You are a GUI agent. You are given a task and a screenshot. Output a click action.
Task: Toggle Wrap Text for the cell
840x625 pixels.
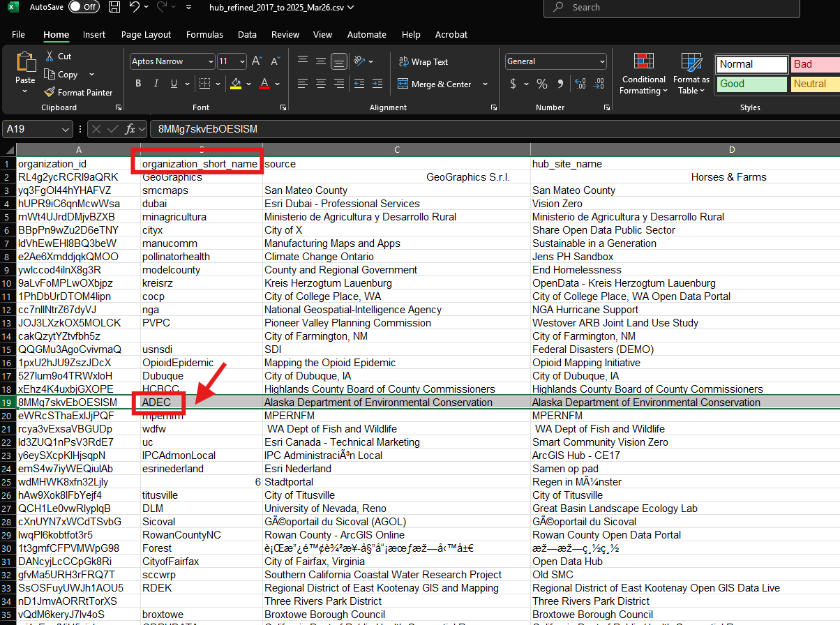423,62
